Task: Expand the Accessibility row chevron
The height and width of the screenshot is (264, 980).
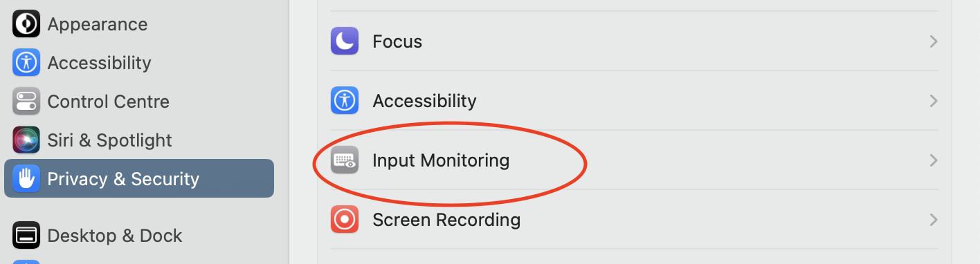Action: 934,101
